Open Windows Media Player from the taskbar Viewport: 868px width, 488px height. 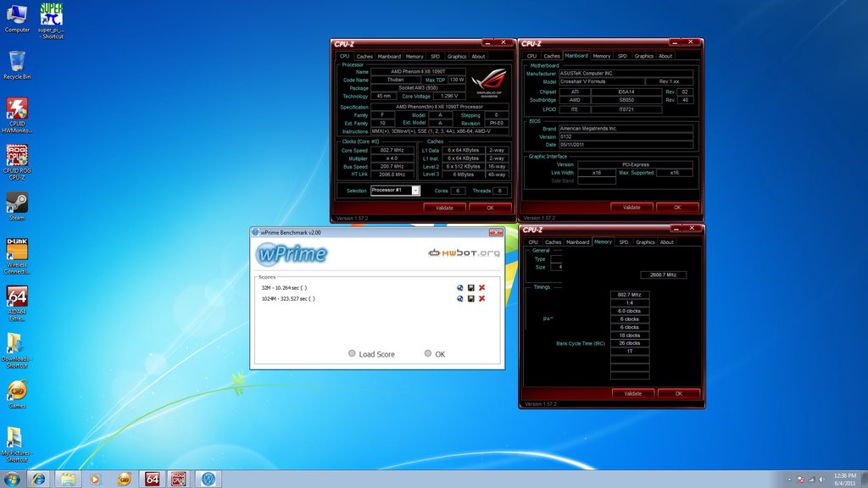click(95, 479)
